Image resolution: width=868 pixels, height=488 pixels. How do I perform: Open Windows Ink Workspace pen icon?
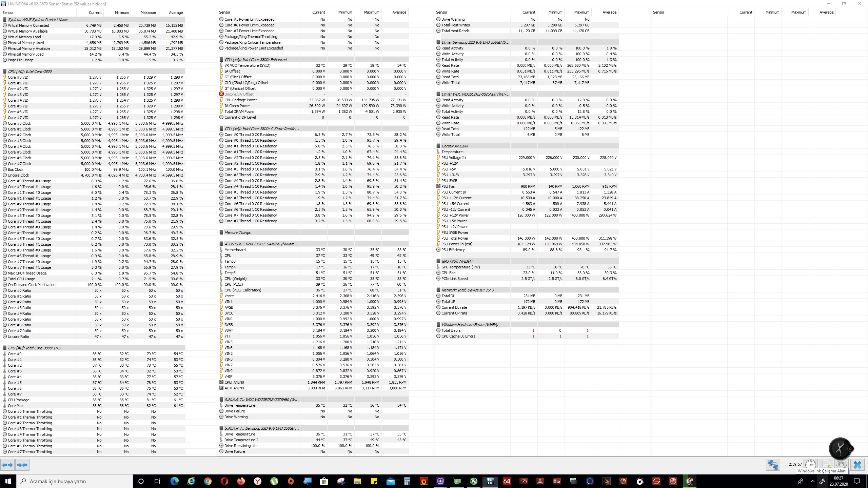pyautogui.click(x=823, y=481)
